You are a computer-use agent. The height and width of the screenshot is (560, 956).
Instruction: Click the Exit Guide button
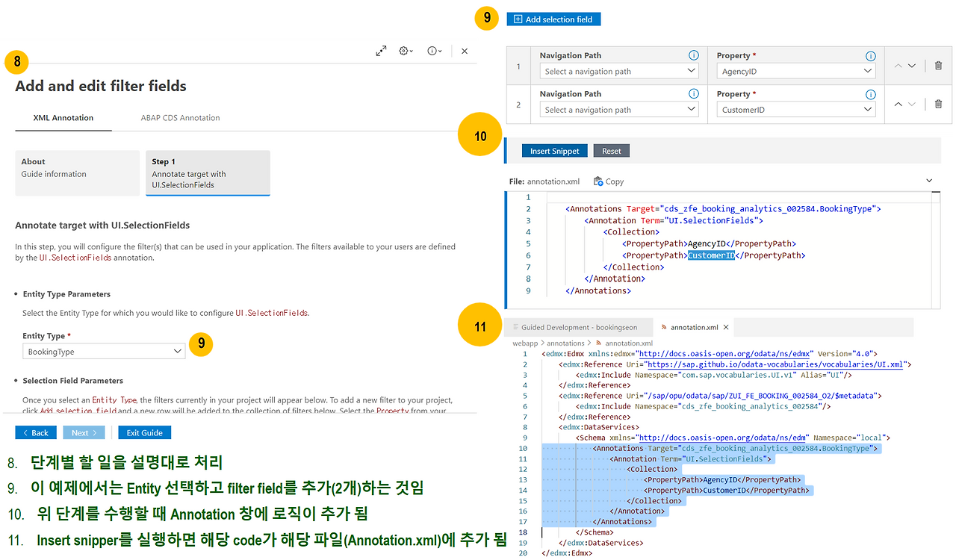(x=145, y=433)
